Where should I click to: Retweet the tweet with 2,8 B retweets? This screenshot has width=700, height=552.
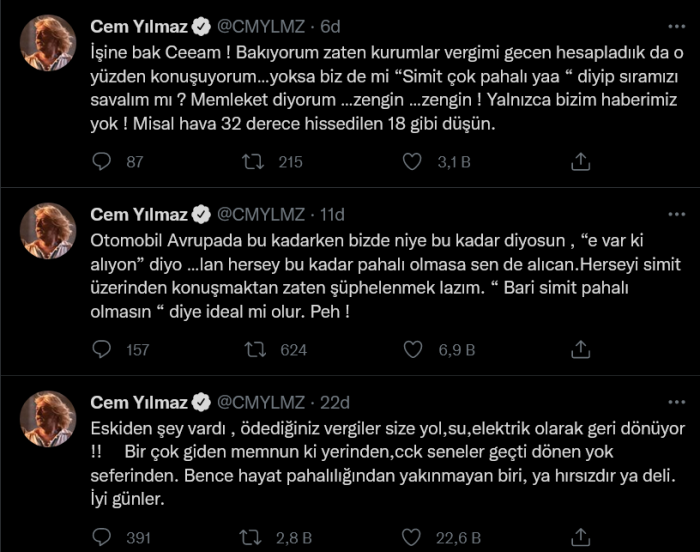[x=254, y=537]
